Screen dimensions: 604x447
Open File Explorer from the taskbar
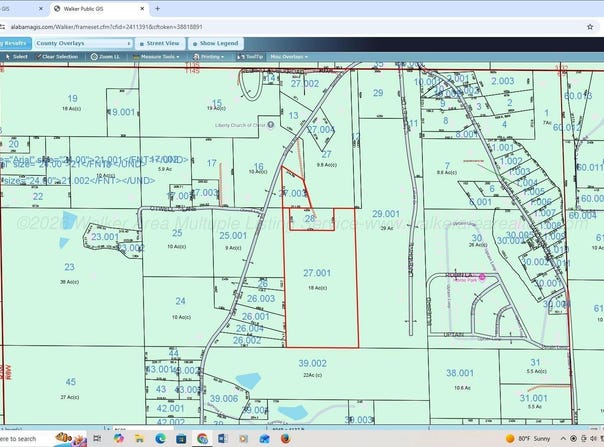click(x=139, y=439)
